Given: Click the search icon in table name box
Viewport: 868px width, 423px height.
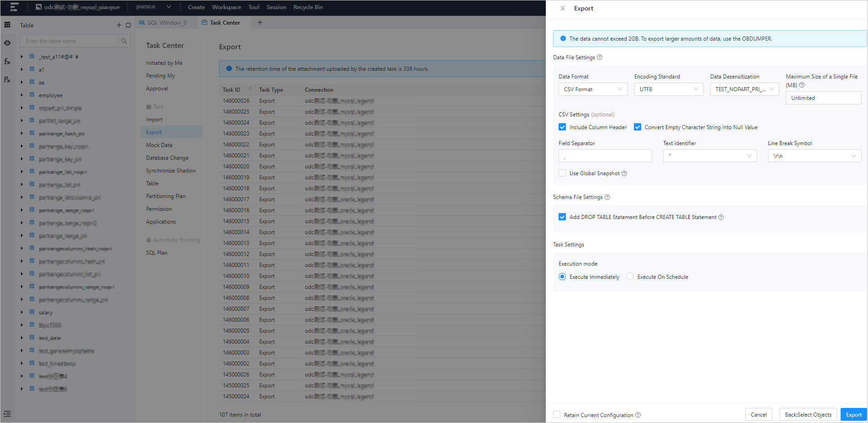Looking at the screenshot, I should tap(124, 41).
